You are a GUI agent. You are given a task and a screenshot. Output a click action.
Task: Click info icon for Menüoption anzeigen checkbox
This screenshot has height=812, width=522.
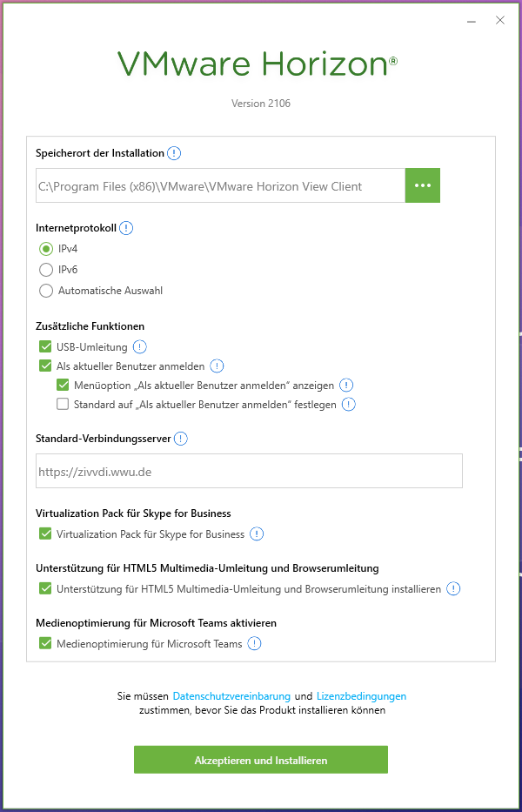[x=346, y=386]
